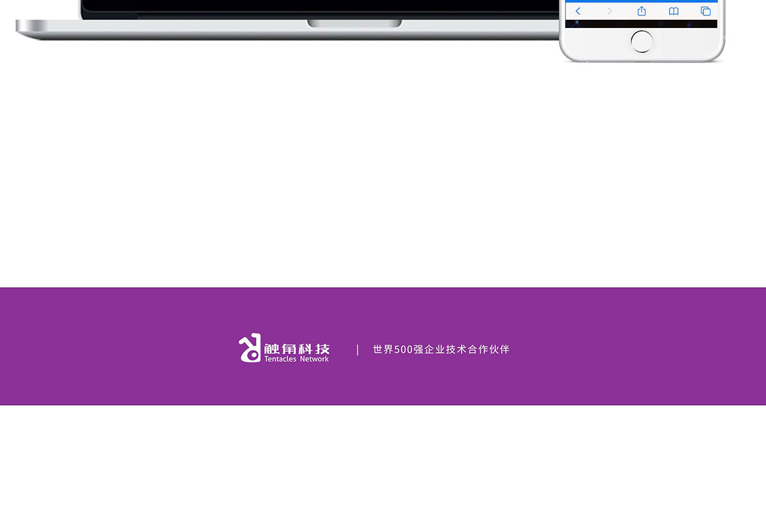Tap the Safari forward arrow on phone
Image resolution: width=766 pixels, height=532 pixels.
(610, 11)
